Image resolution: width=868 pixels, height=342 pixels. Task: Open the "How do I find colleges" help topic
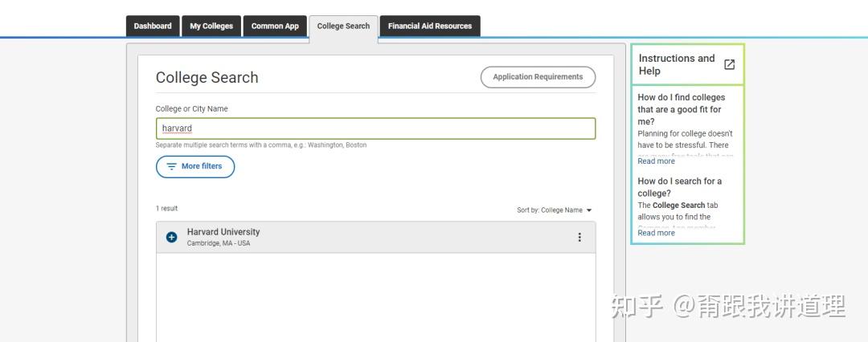(x=681, y=109)
